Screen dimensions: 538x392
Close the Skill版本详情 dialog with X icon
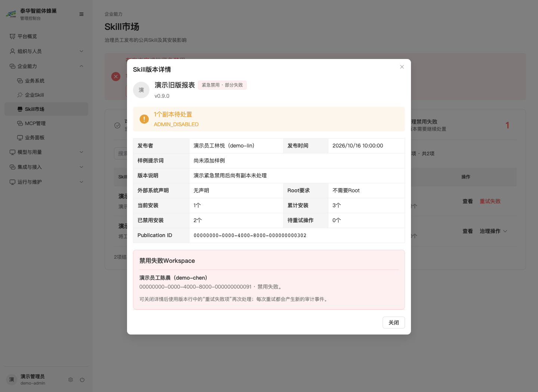point(402,67)
